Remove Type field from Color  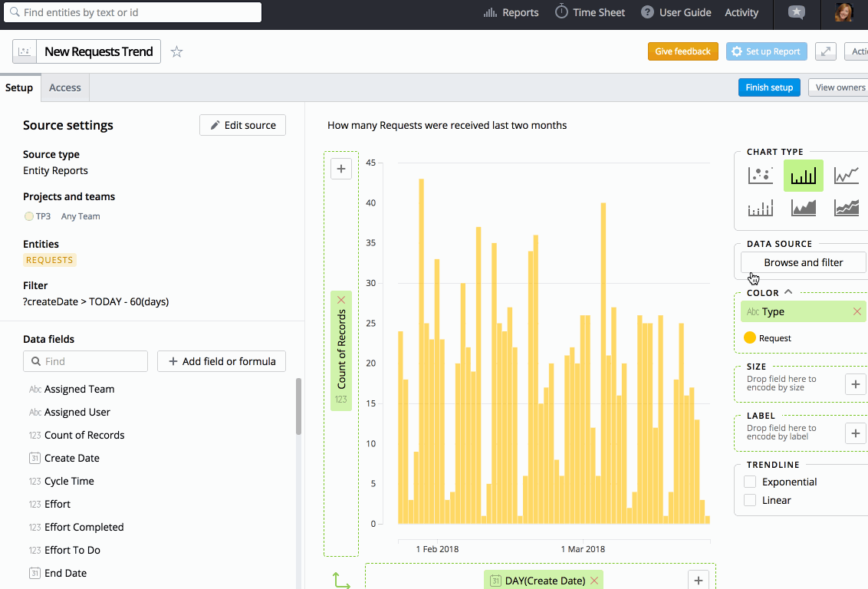click(x=857, y=311)
